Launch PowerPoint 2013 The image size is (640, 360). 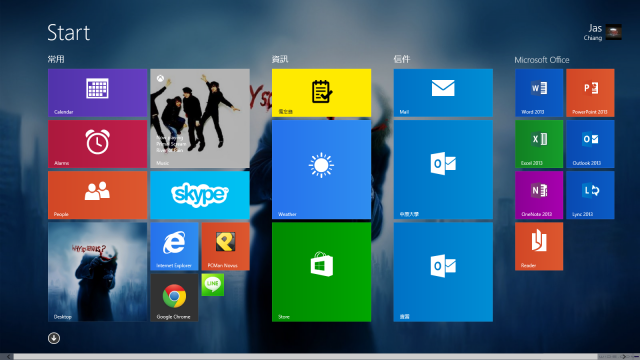[x=590, y=93]
